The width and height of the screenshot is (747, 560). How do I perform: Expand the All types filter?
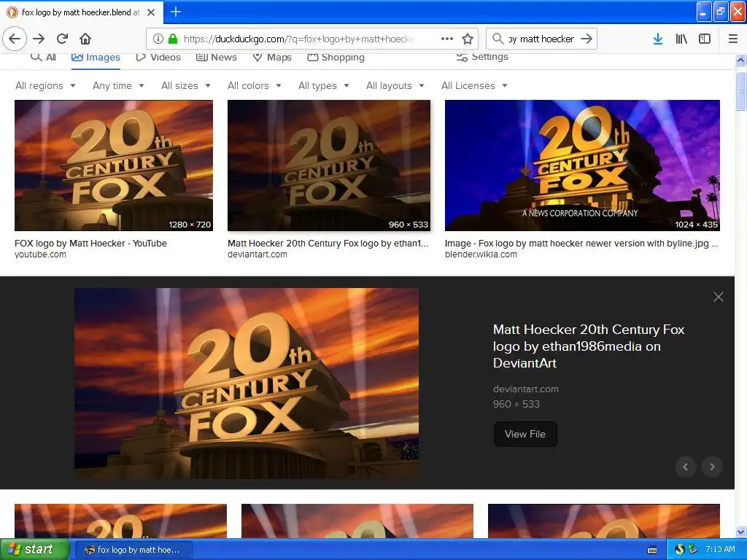coord(323,86)
